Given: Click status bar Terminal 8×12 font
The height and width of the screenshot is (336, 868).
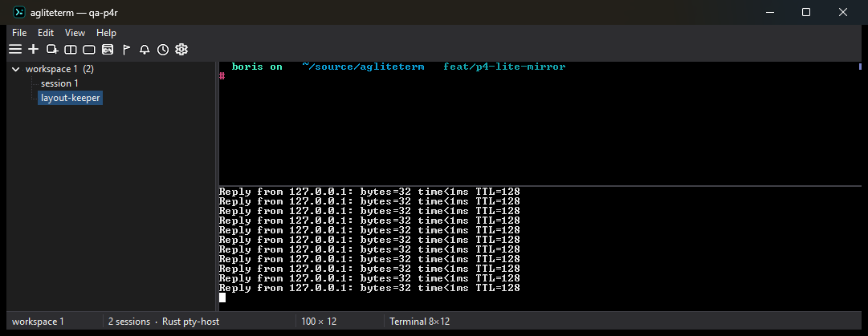Looking at the screenshot, I should click(x=420, y=322).
